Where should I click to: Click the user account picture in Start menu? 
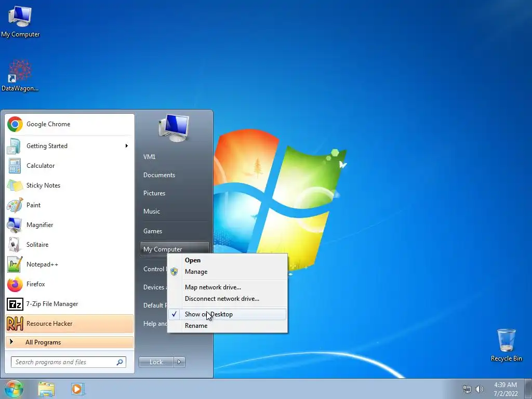pos(174,128)
